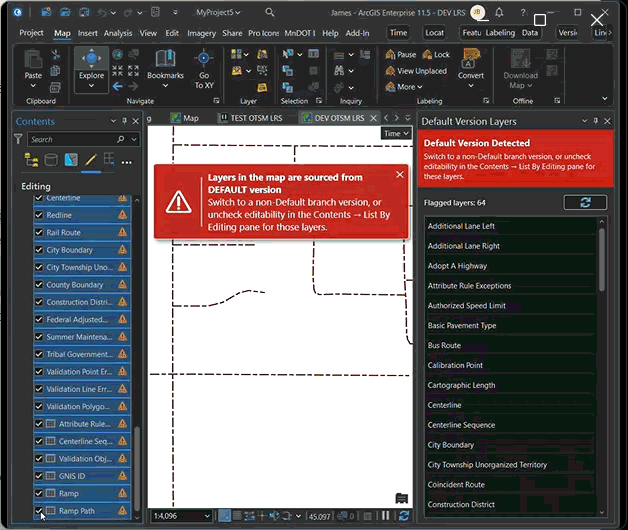Viewport: 628px width, 530px height.
Task: Collapse the ribbon with the chevron
Action: click(604, 98)
